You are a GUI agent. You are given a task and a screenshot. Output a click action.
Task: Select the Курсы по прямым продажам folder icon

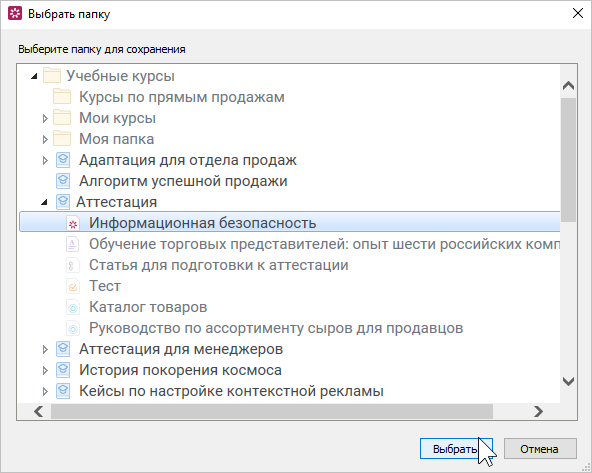62,97
